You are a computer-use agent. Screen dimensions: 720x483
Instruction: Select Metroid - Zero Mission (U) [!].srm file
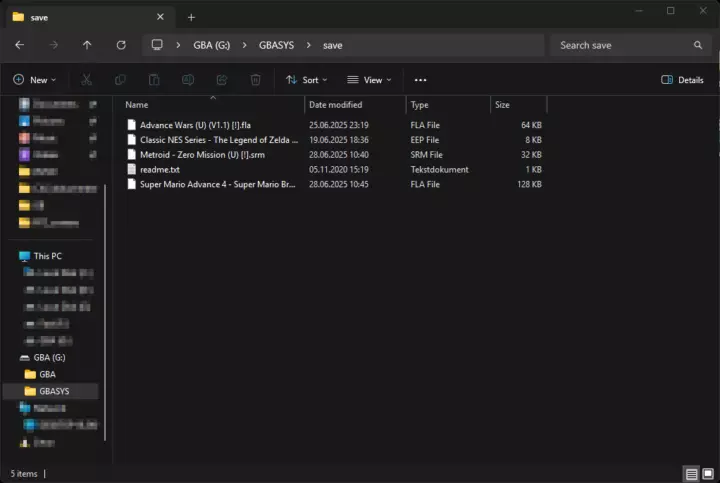coord(202,155)
